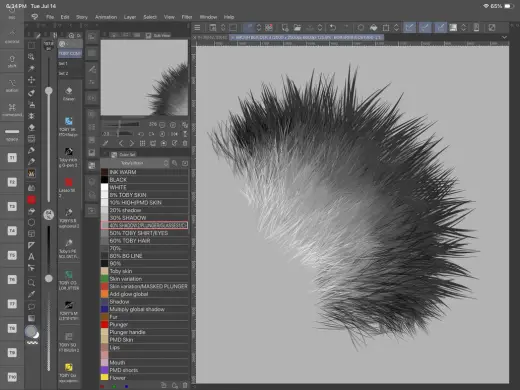Viewport: 520px width, 390px height.
Task: Toggle the third highlighted snap grid button
Action: (x=440, y=28)
